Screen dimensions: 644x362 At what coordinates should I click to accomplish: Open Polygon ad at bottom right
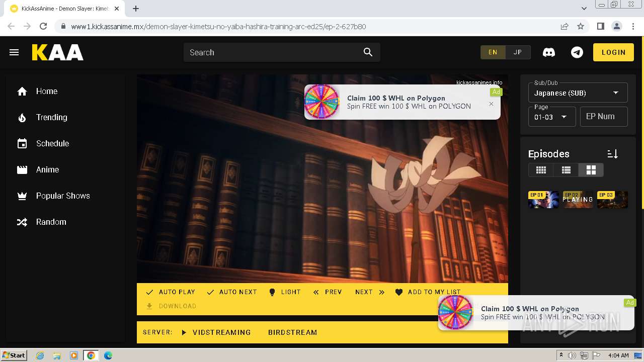coord(537,313)
